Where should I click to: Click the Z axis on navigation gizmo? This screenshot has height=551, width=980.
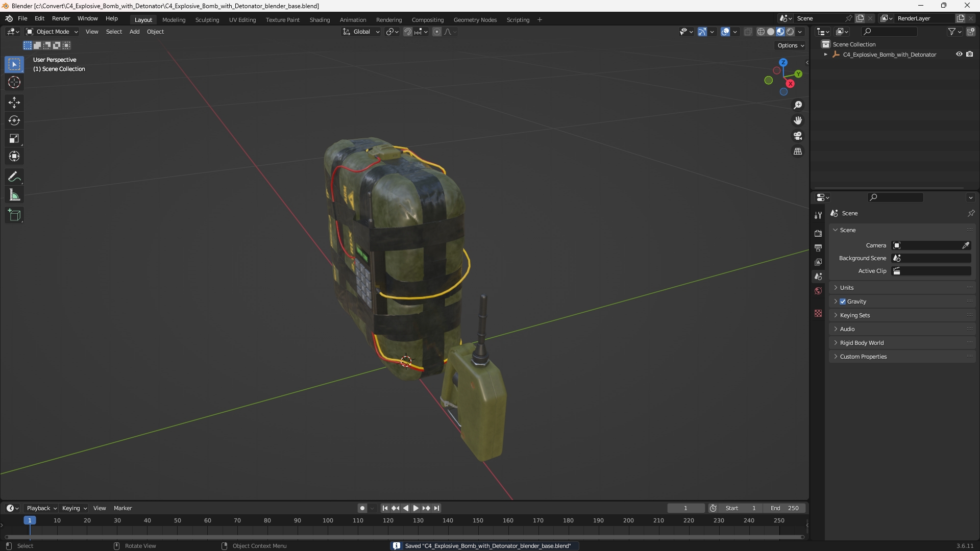click(783, 62)
